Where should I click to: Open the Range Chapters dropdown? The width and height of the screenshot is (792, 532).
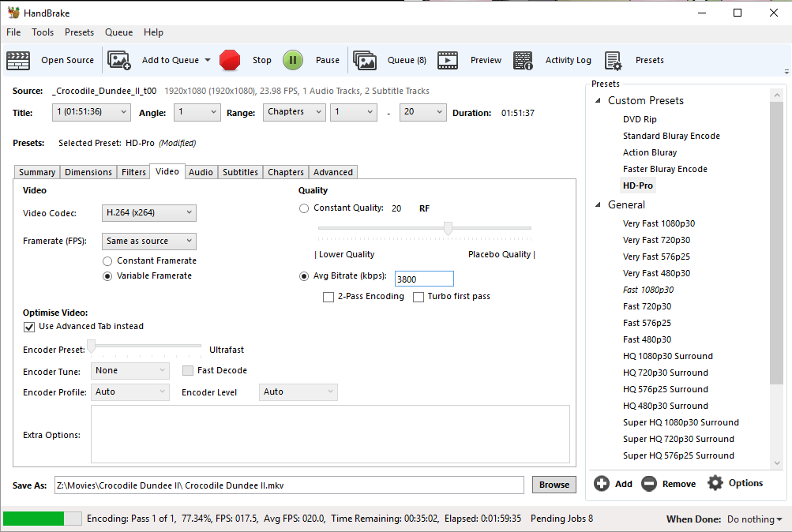[295, 112]
